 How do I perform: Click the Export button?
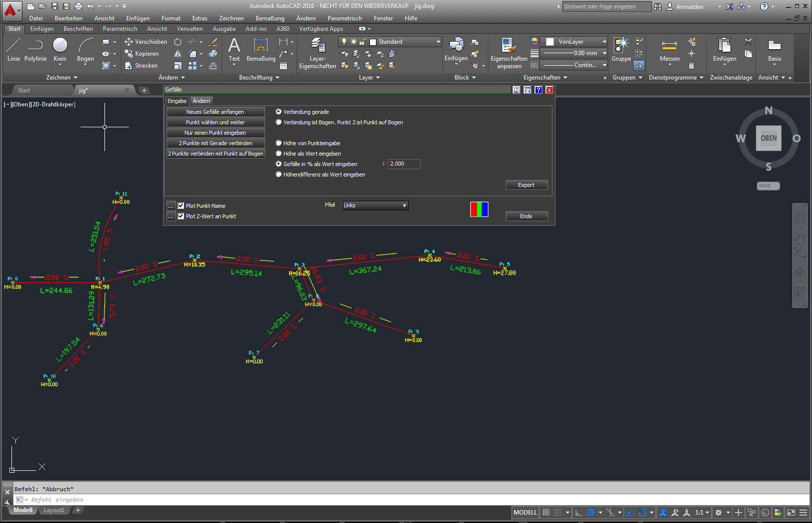coord(526,184)
